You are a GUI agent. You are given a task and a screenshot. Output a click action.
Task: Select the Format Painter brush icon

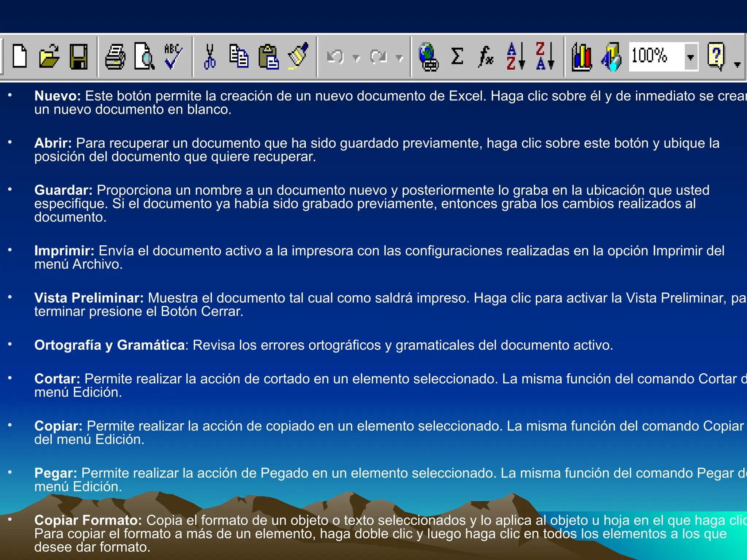pyautogui.click(x=298, y=56)
